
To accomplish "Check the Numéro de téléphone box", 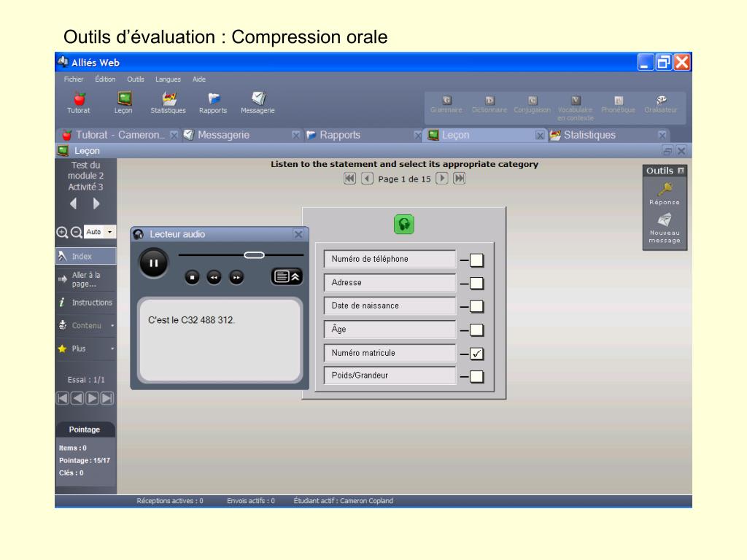I will click(x=477, y=260).
